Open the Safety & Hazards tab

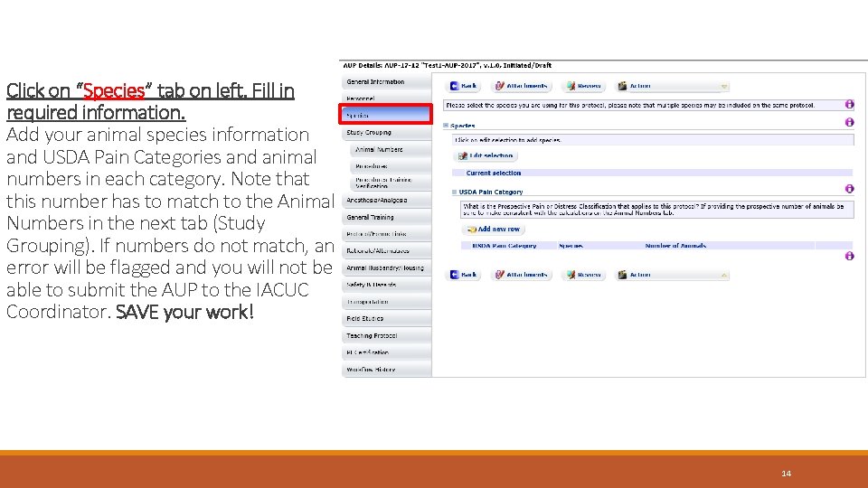click(x=386, y=285)
